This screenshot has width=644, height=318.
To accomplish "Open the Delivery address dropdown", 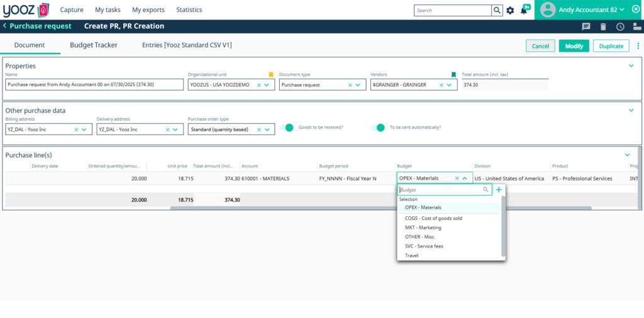I will [175, 129].
